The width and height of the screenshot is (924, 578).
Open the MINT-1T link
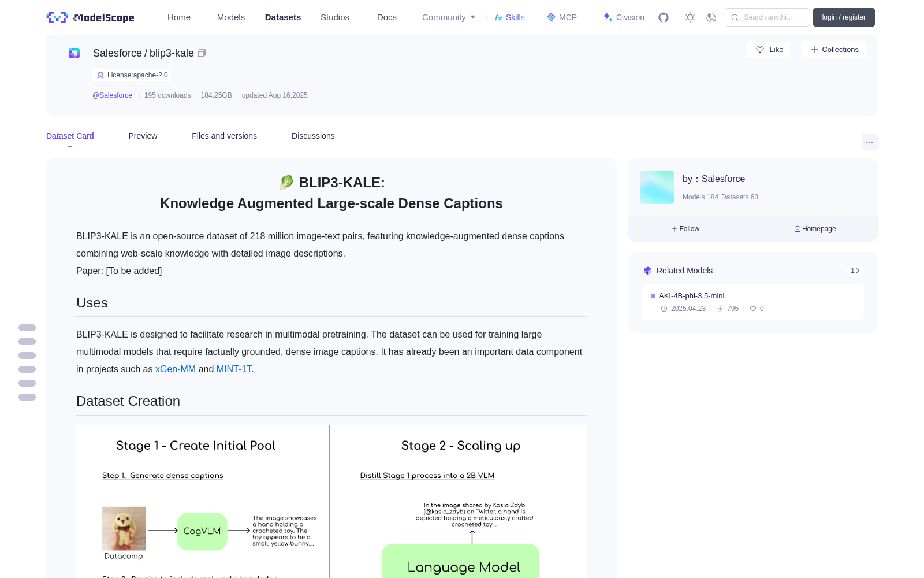(234, 369)
